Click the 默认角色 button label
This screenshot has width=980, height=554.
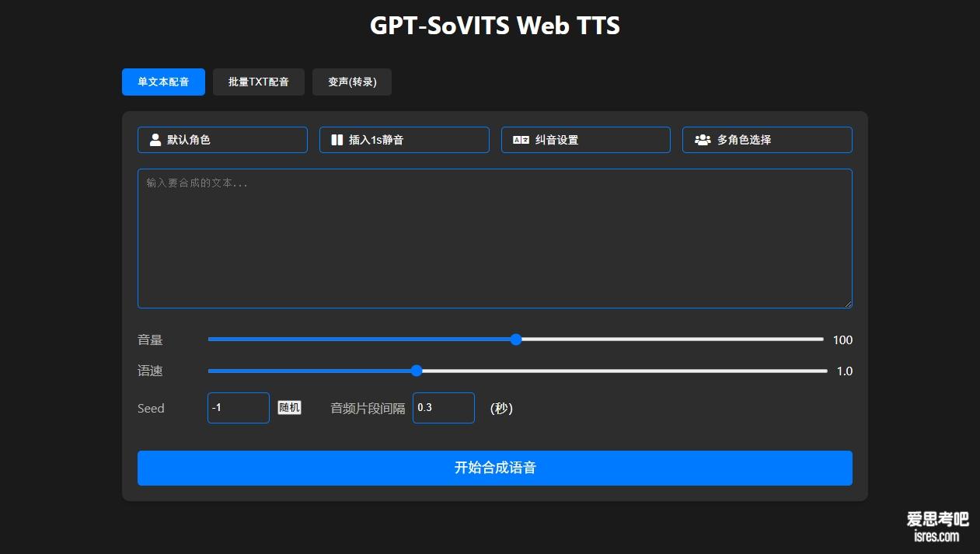[x=189, y=140]
